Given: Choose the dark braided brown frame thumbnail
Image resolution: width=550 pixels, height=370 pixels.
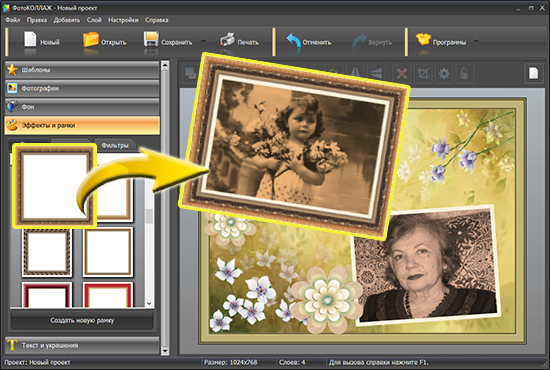Looking at the screenshot, I should point(47,252).
